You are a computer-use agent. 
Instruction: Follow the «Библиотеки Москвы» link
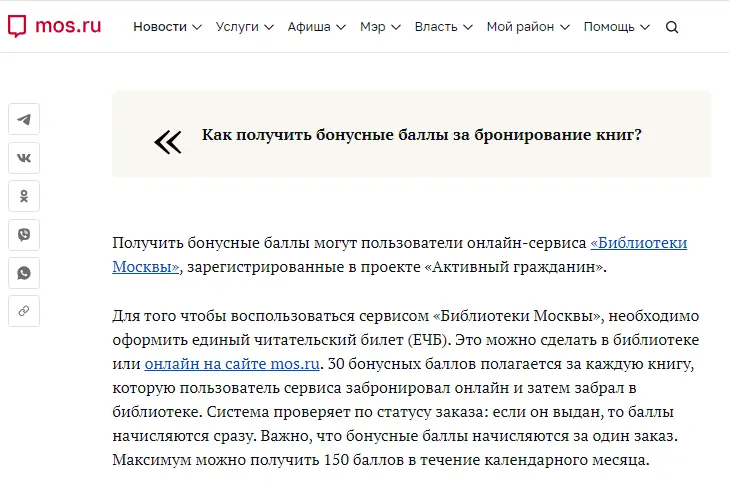coord(638,243)
